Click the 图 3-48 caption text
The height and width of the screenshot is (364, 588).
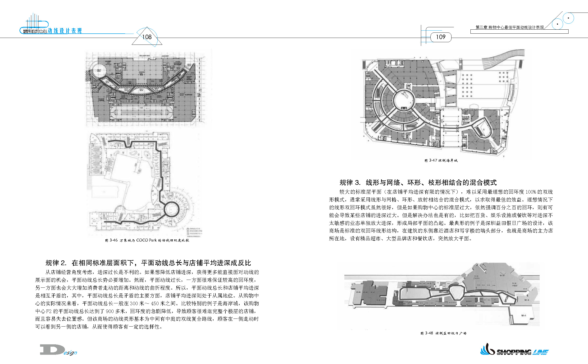[443, 333]
